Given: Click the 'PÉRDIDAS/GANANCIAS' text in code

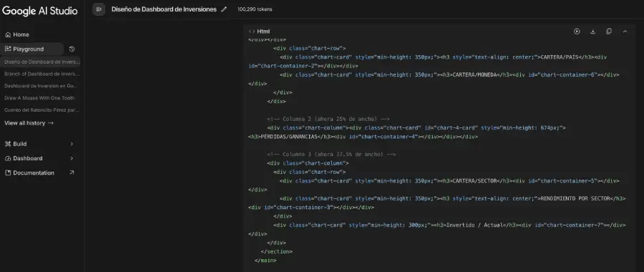Looking at the screenshot, I should [x=289, y=137].
